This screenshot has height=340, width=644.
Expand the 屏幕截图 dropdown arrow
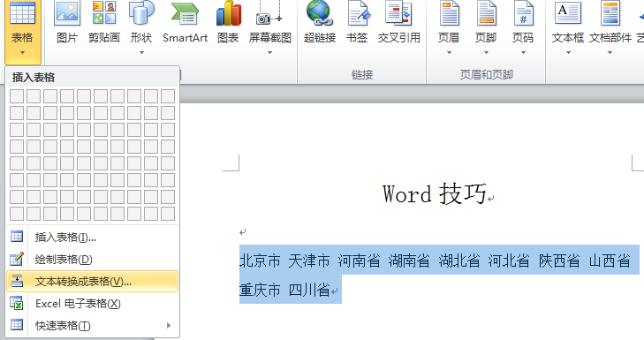[269, 53]
